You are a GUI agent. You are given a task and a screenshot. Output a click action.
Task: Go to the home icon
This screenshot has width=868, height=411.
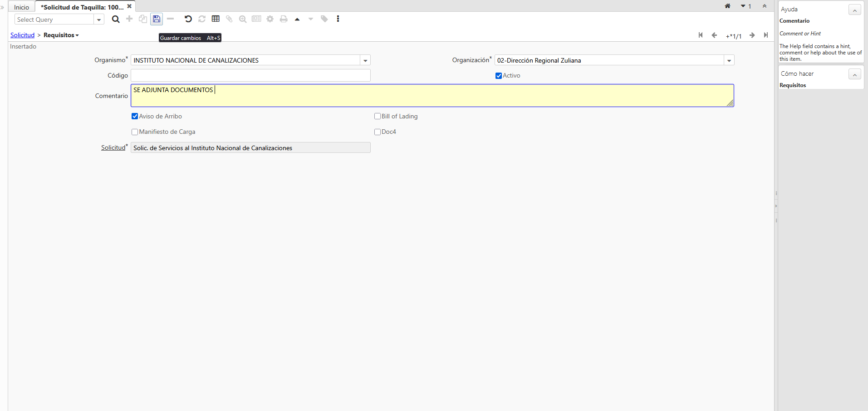727,6
